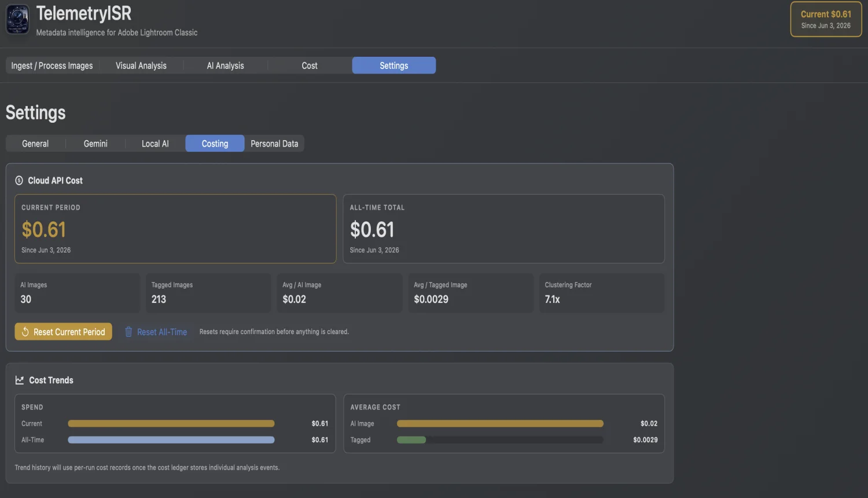Open the Ingest / Process Images tab

coord(52,65)
